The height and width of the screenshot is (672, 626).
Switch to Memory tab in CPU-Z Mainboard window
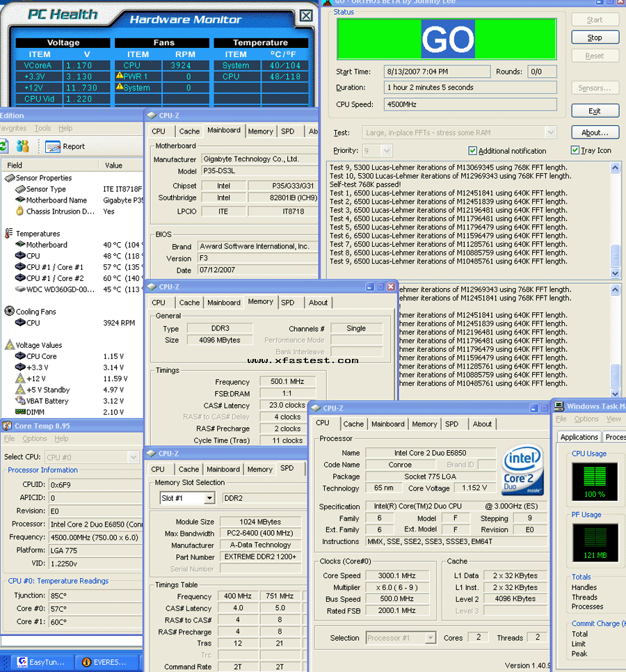(x=260, y=131)
